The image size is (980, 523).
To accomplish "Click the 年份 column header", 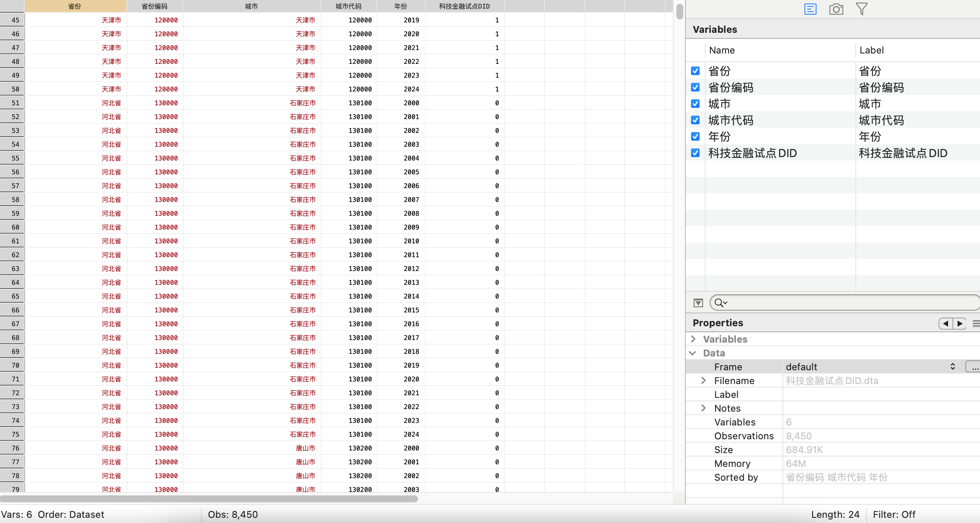I will [x=401, y=6].
